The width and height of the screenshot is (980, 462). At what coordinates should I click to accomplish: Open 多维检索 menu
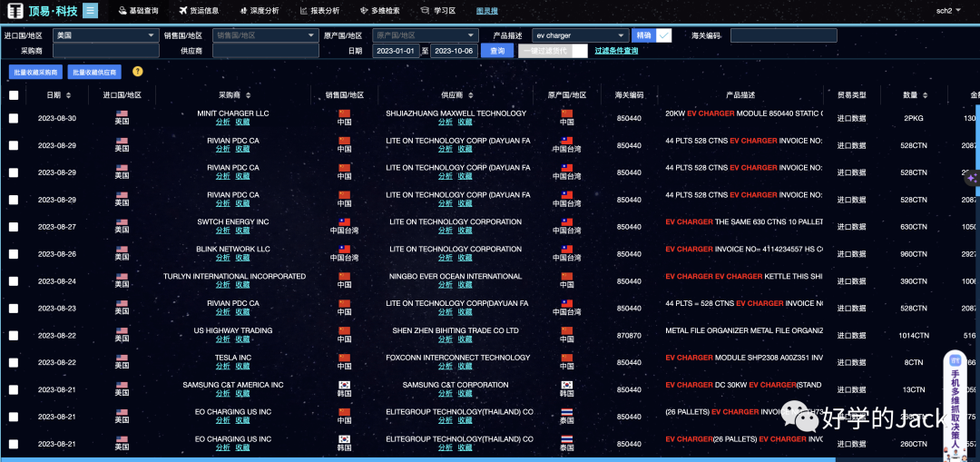pos(380,11)
